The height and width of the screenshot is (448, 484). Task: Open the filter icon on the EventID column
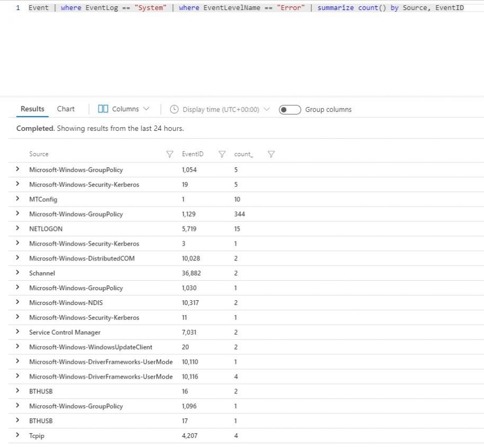point(222,154)
